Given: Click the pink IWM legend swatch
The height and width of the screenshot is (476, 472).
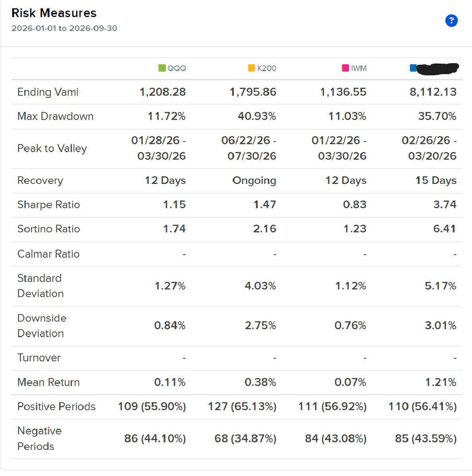Looking at the screenshot, I should pyautogui.click(x=345, y=68).
